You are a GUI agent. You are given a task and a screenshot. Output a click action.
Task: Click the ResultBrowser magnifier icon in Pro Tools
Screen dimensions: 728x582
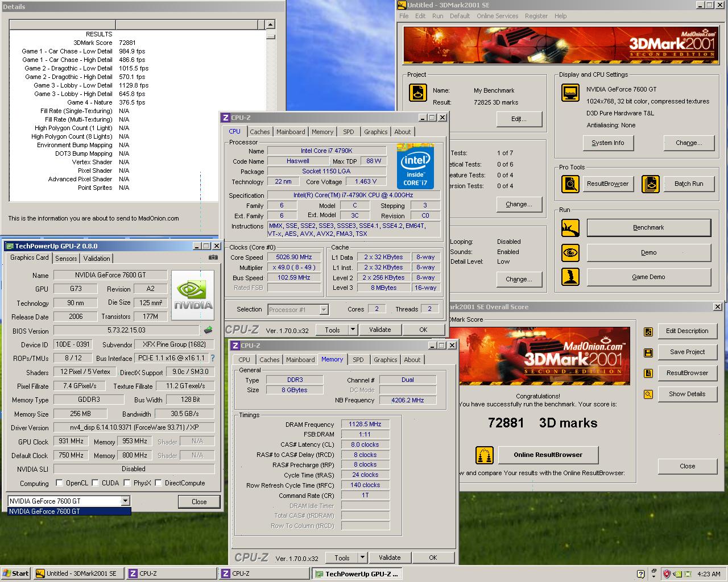[570, 184]
